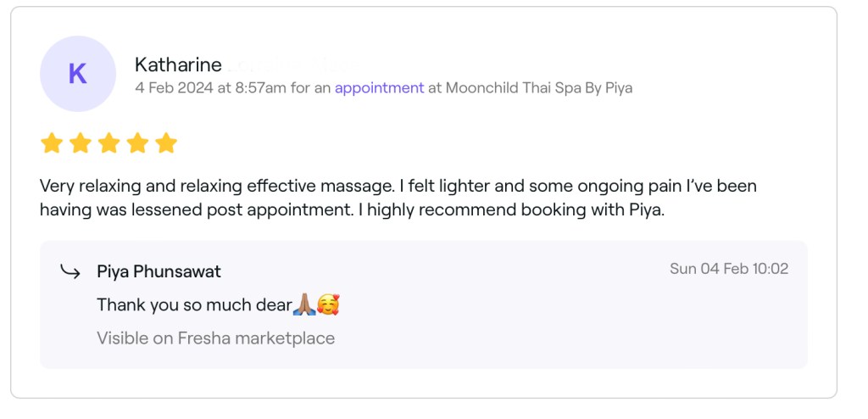Open the "appointment" link

[379, 87]
